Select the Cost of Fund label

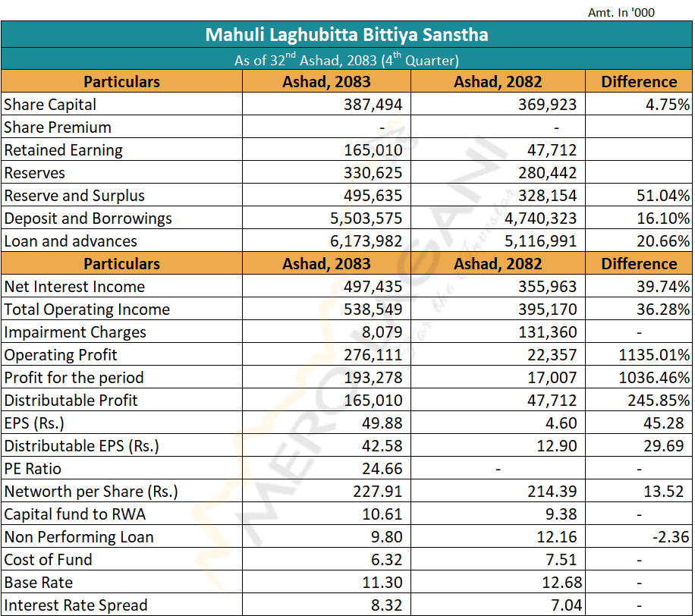tap(48, 560)
